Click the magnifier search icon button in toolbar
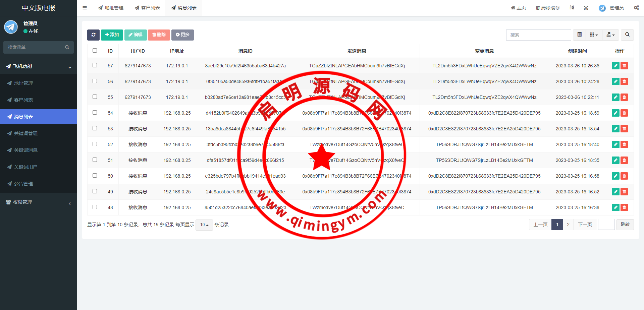Viewport: 644px width, 310px height. [x=627, y=35]
